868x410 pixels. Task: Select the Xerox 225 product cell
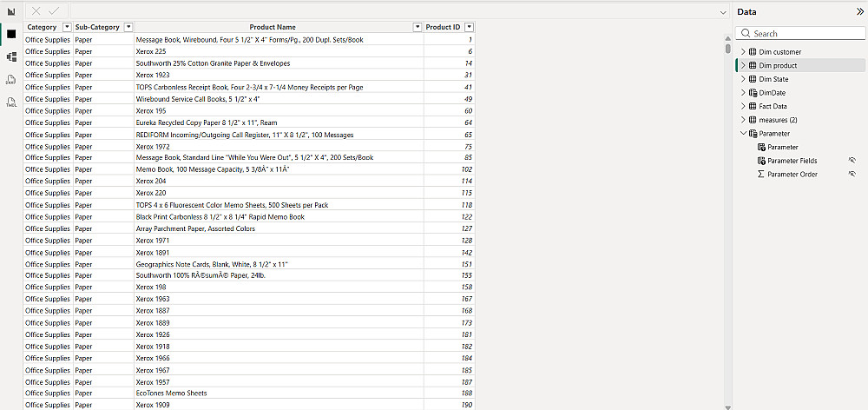click(279, 51)
